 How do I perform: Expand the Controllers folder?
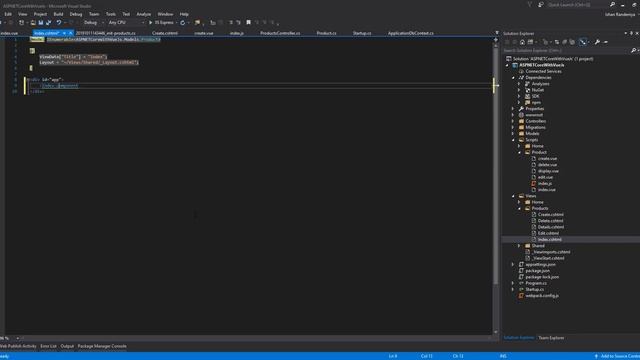click(513, 121)
